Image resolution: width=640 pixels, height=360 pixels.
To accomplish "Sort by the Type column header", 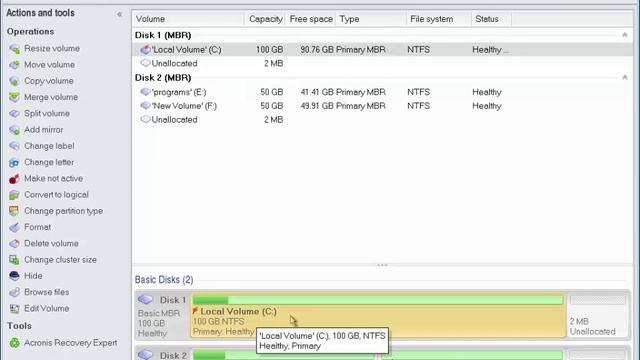I will (x=371, y=19).
